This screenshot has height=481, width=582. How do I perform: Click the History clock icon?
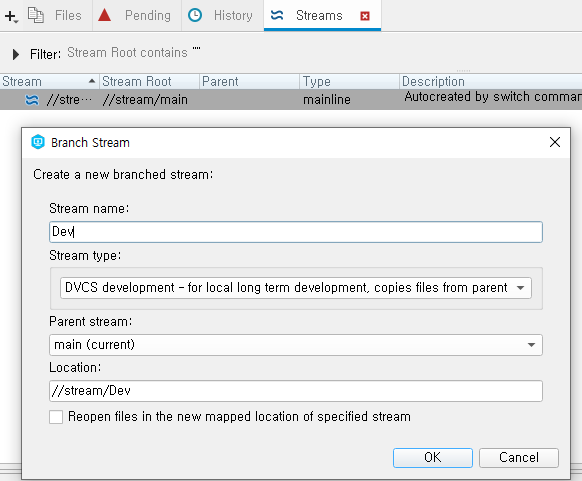point(195,15)
